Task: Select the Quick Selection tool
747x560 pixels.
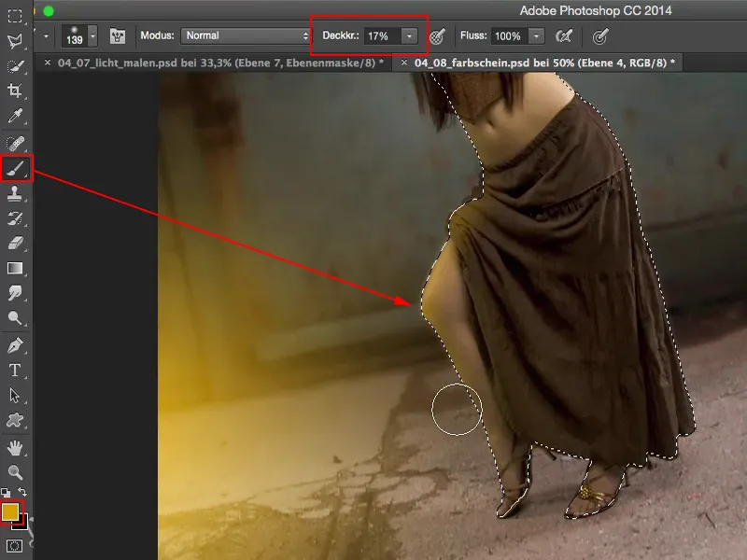Action: tap(15, 66)
